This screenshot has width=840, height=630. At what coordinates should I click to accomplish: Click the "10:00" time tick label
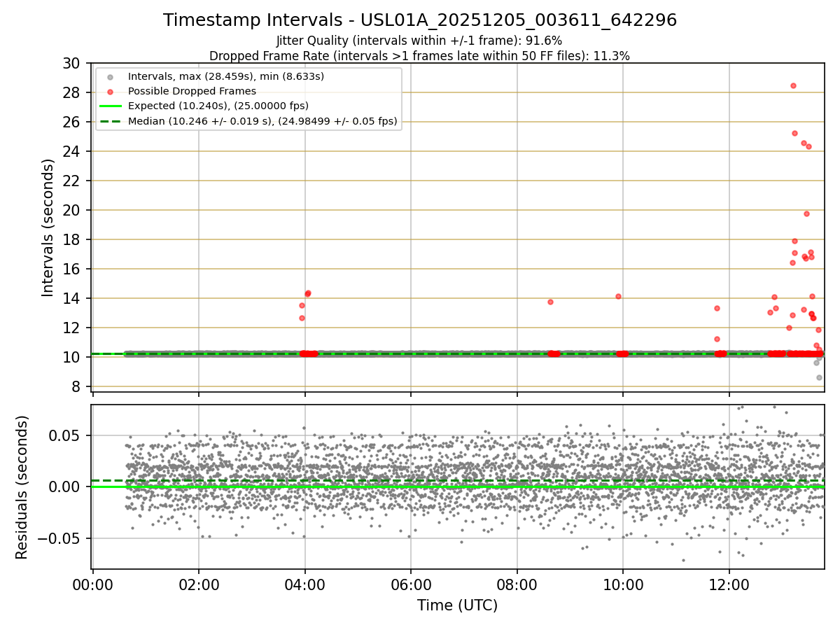[623, 585]
